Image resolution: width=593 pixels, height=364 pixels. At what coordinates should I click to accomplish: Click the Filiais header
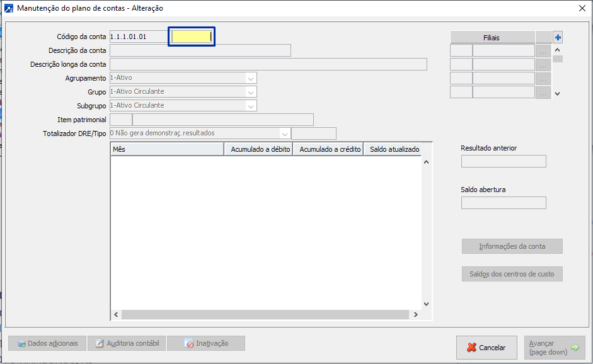pyautogui.click(x=492, y=37)
